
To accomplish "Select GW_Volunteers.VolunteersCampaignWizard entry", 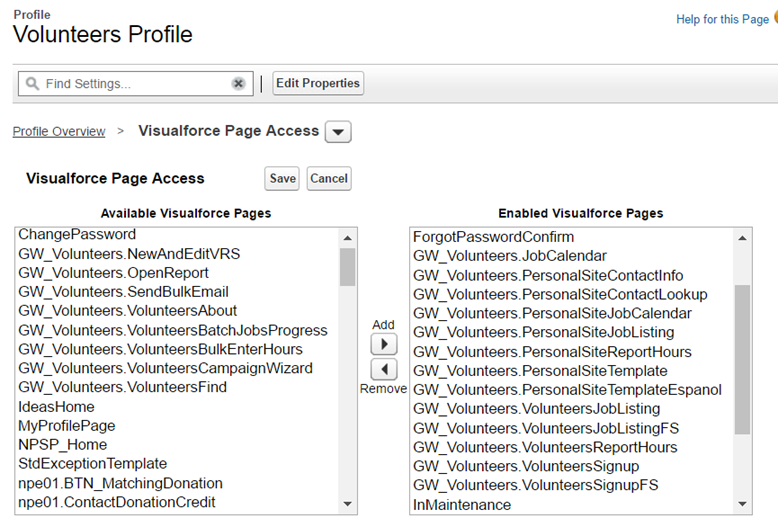I will click(x=177, y=368).
